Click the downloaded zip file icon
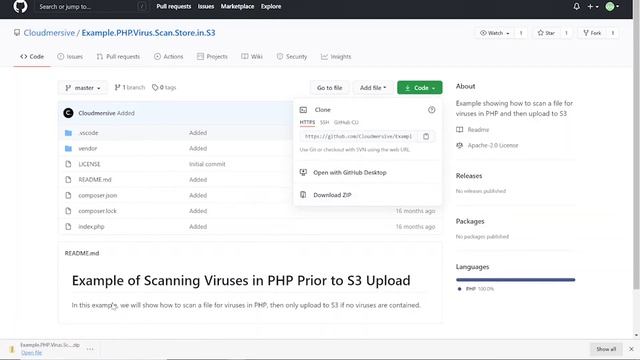 point(12,349)
